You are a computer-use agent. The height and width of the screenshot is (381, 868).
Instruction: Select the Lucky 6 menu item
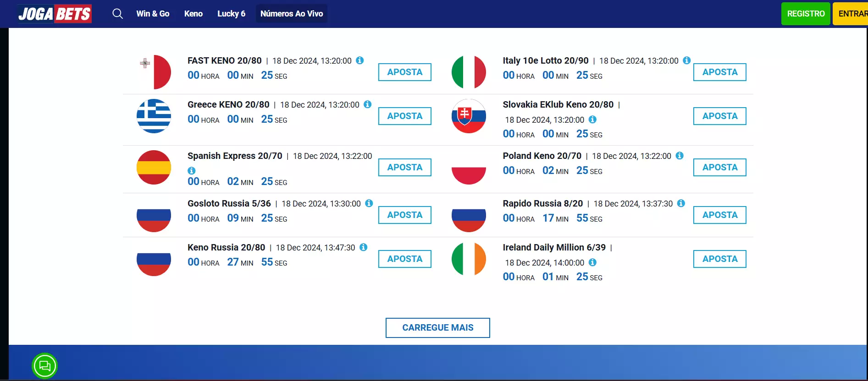tap(231, 14)
